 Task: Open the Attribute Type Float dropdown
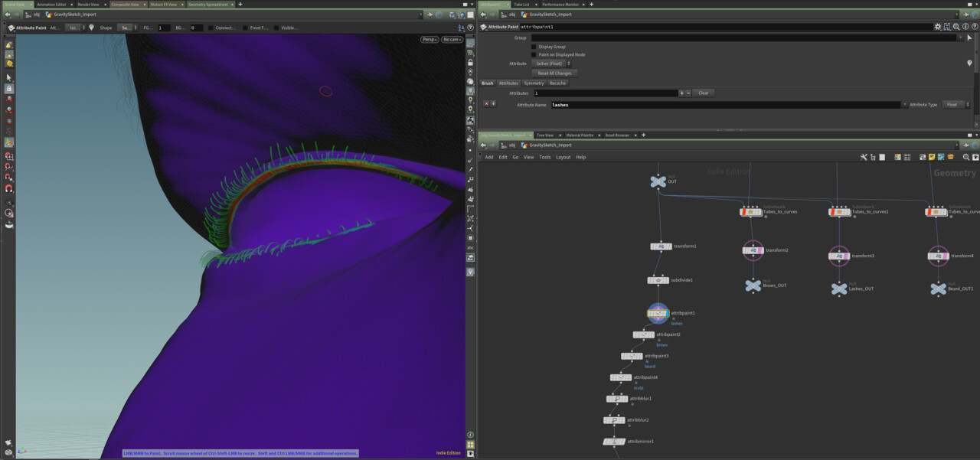(955, 105)
